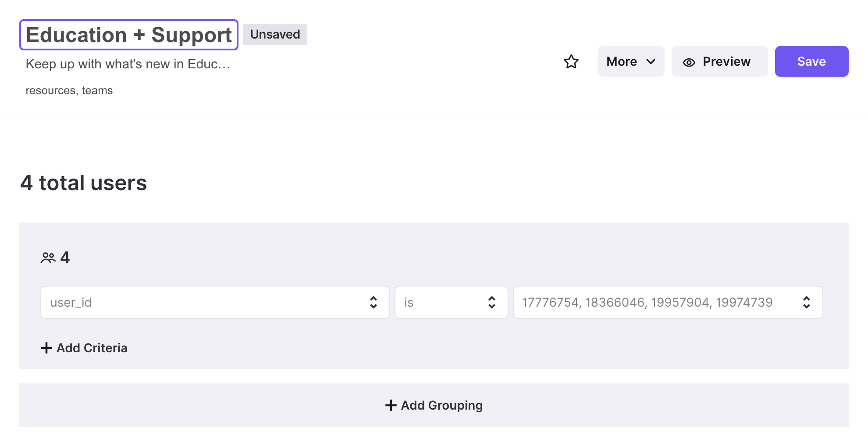Viewport: 868px width, 446px height.
Task: Click the 'resources, teams' tags text
Action: tap(69, 90)
